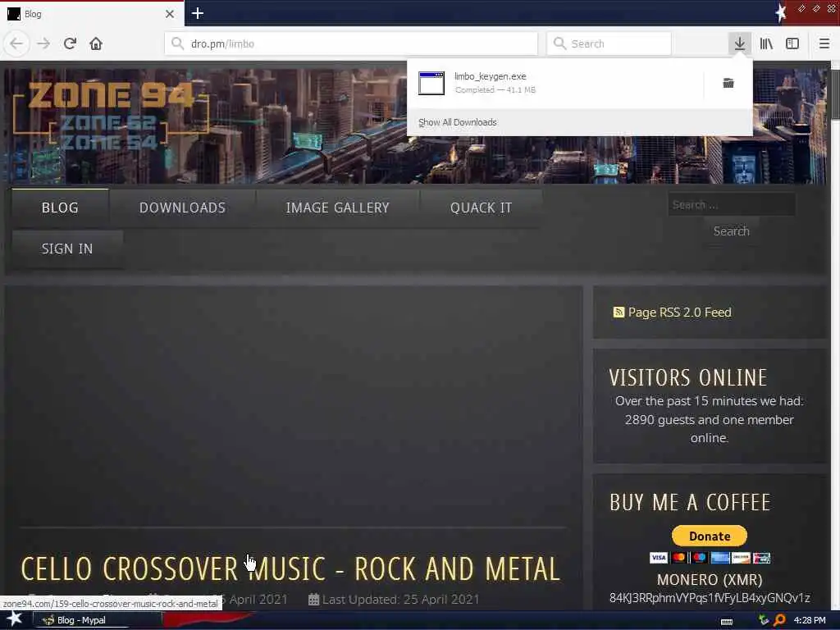Click the BUY ME A COFFEE heading
Screen dimensions: 840x630
690,503
